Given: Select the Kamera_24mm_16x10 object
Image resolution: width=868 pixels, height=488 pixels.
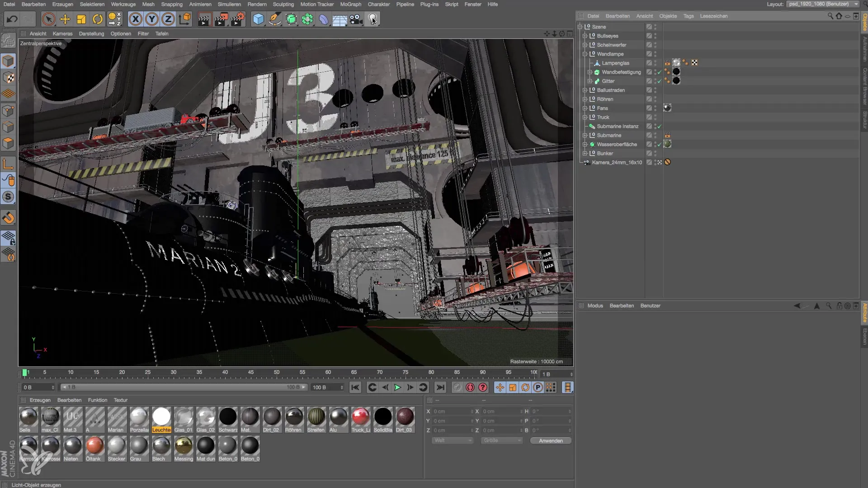Looking at the screenshot, I should click(x=617, y=162).
